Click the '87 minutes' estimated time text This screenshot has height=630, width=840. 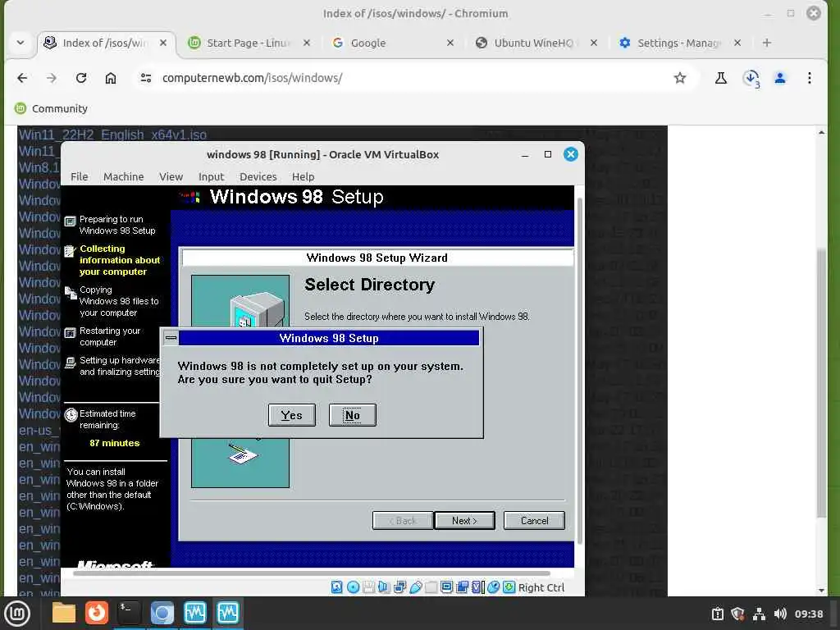(x=115, y=443)
